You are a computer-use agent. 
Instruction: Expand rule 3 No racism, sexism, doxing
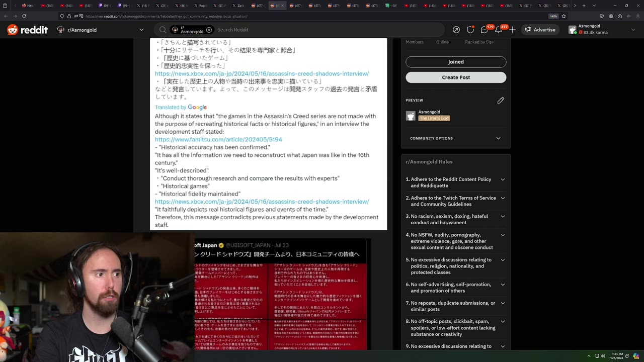[456, 219]
